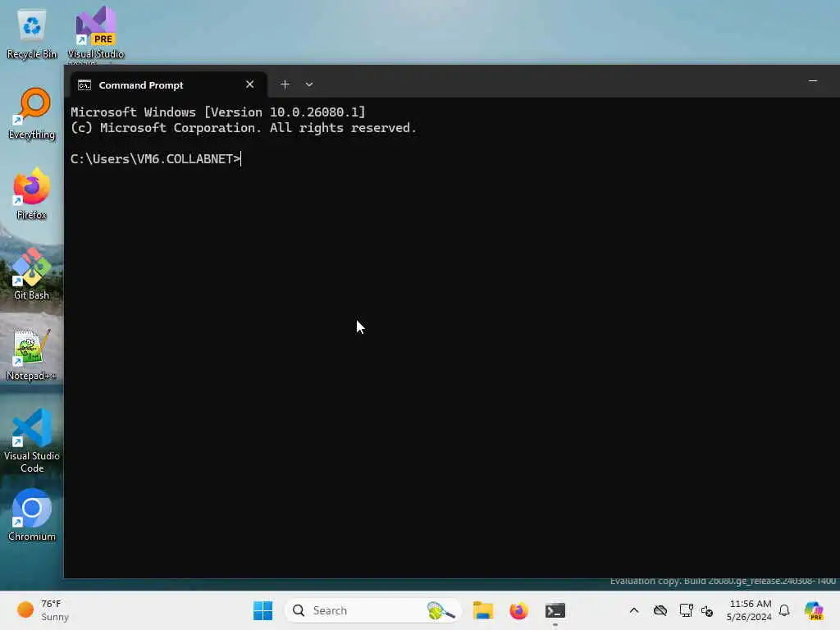Show hidden system tray icons
The height and width of the screenshot is (630, 840).
tap(634, 610)
